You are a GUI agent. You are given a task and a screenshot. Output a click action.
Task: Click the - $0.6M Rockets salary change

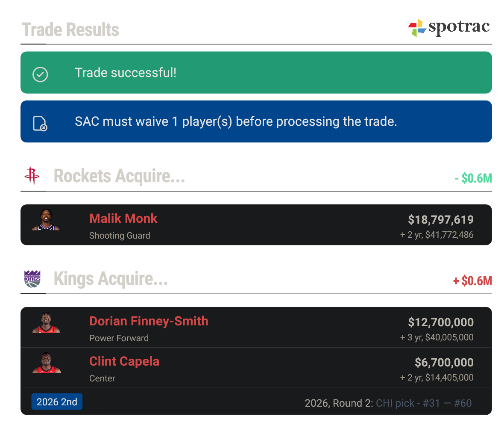tap(473, 178)
